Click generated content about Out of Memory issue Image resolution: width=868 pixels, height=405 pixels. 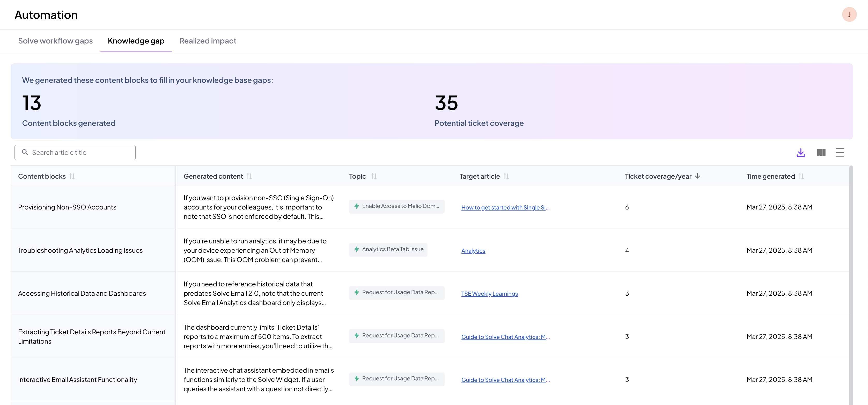pos(255,250)
